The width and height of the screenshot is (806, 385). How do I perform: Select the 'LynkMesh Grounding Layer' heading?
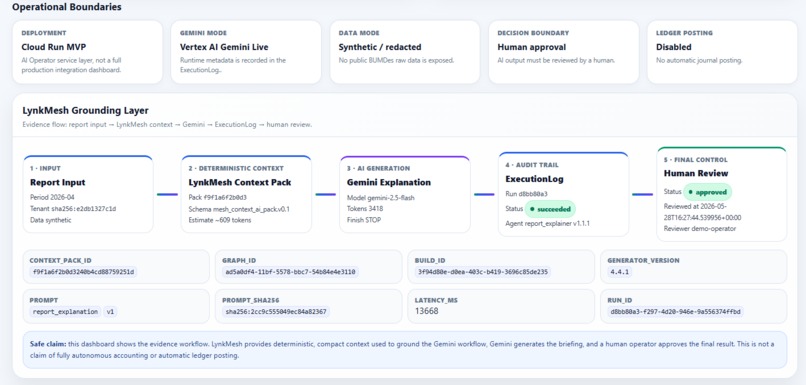pos(85,111)
